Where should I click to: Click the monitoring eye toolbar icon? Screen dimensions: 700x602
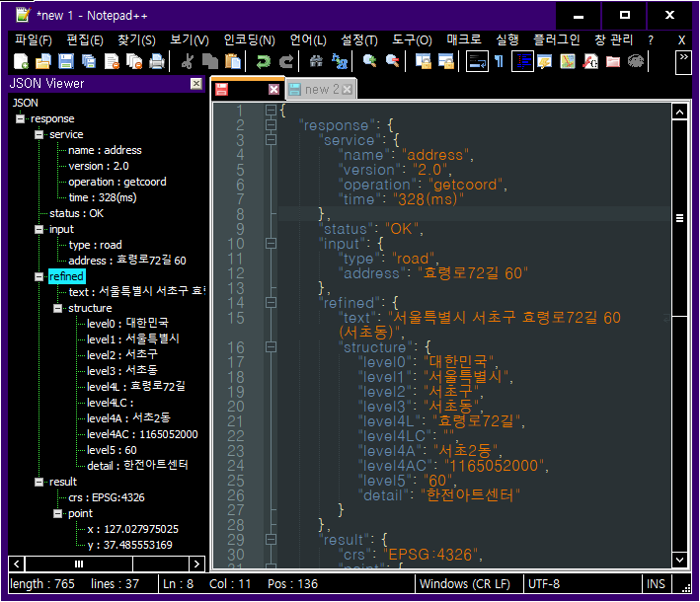pyautogui.click(x=635, y=61)
